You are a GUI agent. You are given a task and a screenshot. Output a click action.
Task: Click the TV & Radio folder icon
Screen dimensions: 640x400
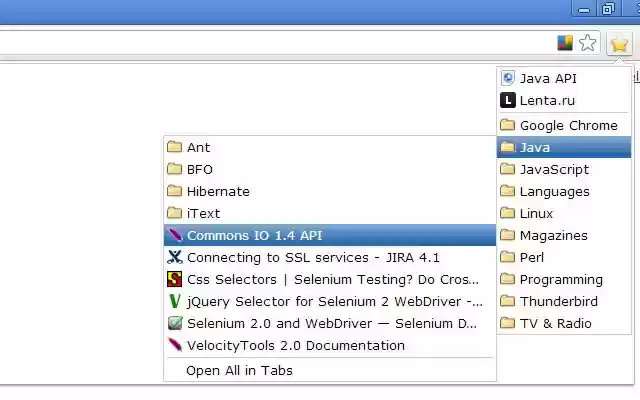[x=508, y=323]
